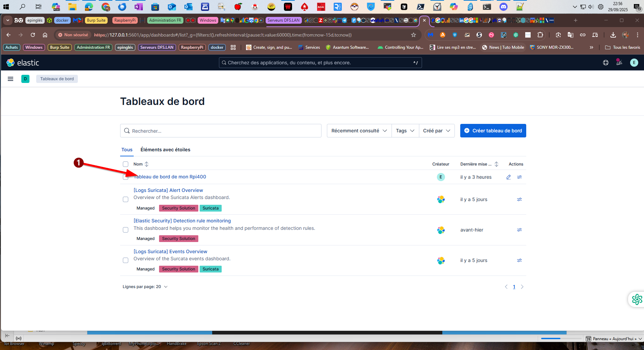This screenshot has width=644, height=350.
Task: Open the Tags filter dropdown
Action: [x=405, y=131]
